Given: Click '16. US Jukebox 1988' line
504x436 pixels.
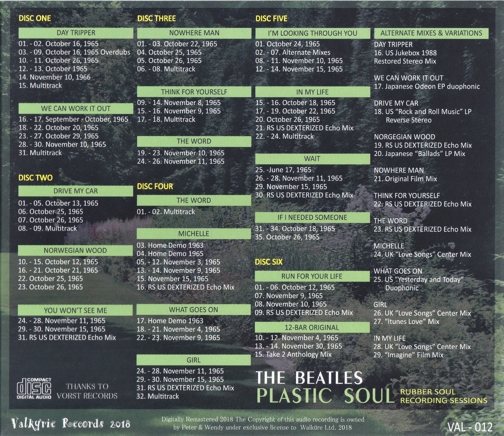Looking at the screenshot, I should click(x=405, y=53).
